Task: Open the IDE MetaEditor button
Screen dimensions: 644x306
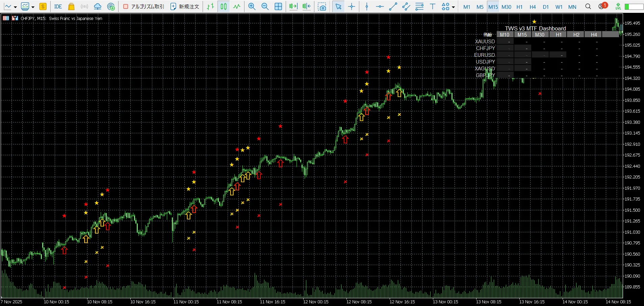Action: [58, 6]
